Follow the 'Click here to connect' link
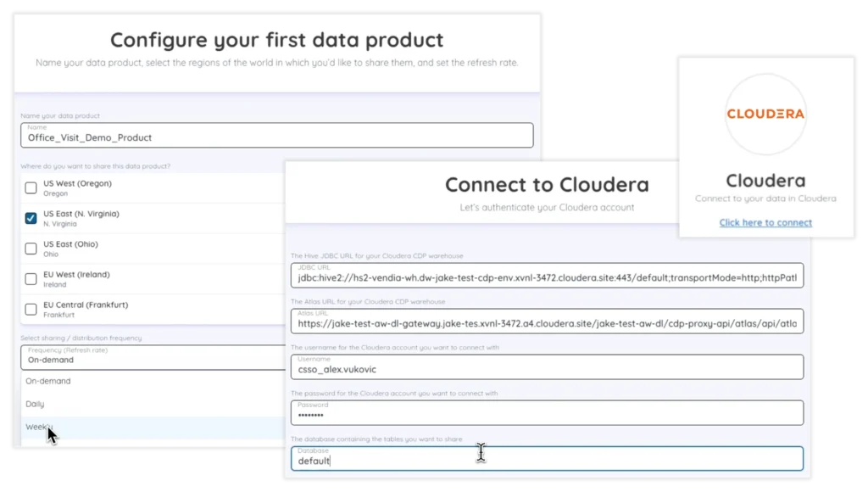868x492 pixels. point(765,223)
